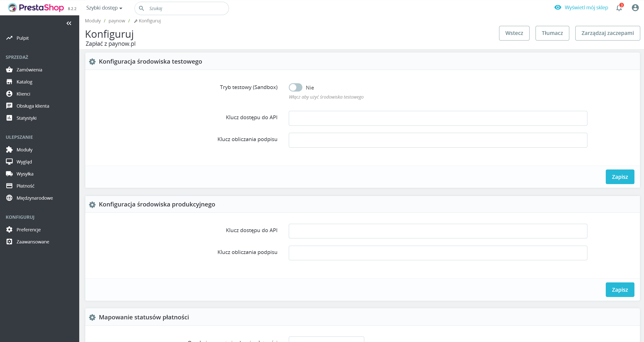Select Preferencje in the Konfiguruj section
Image resolution: width=644 pixels, height=342 pixels.
[x=28, y=230]
